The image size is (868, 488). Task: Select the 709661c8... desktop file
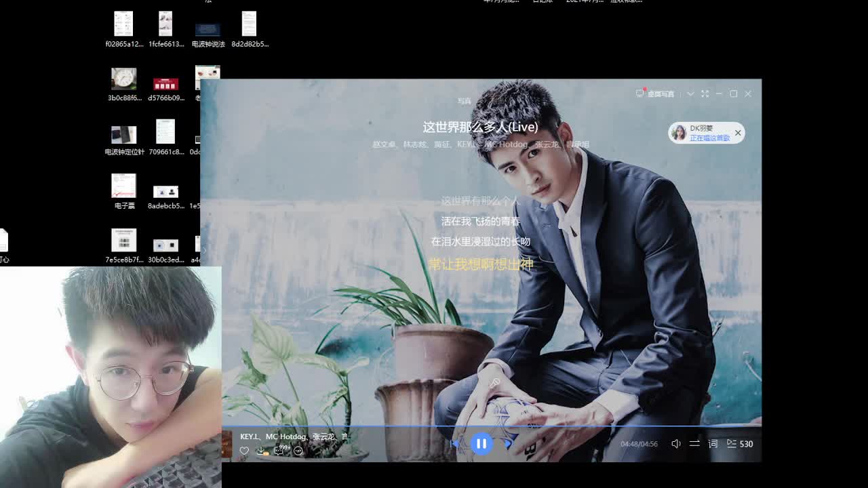click(x=166, y=137)
